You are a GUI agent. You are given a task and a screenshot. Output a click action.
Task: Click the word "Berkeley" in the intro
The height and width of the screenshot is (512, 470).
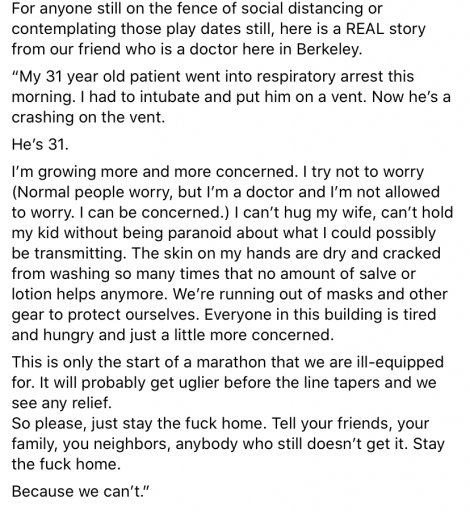327,49
